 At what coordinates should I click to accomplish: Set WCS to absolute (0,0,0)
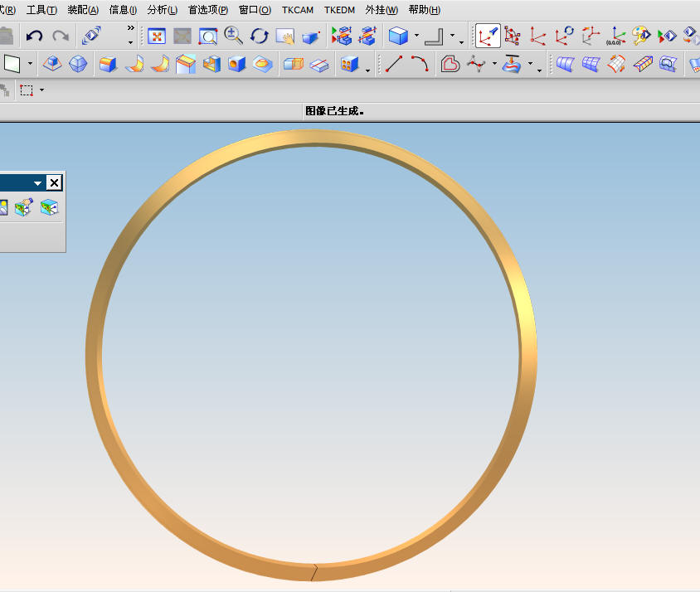click(x=616, y=36)
